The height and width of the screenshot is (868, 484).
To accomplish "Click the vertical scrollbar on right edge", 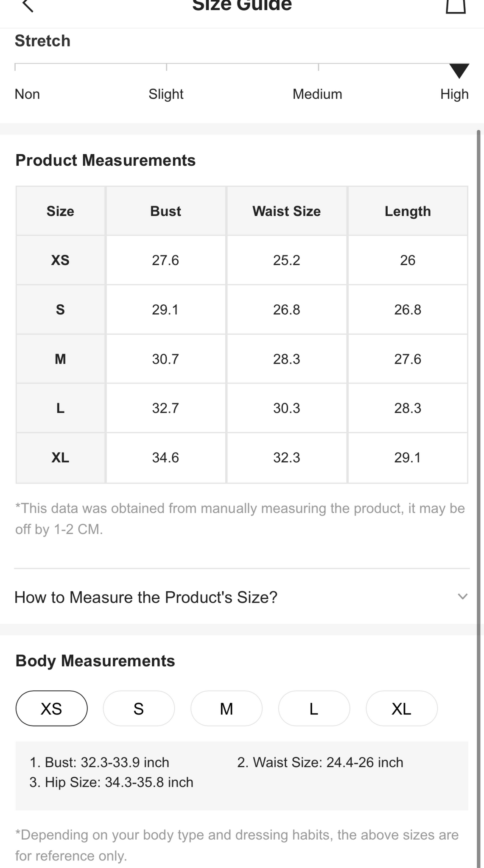I will coord(478,499).
